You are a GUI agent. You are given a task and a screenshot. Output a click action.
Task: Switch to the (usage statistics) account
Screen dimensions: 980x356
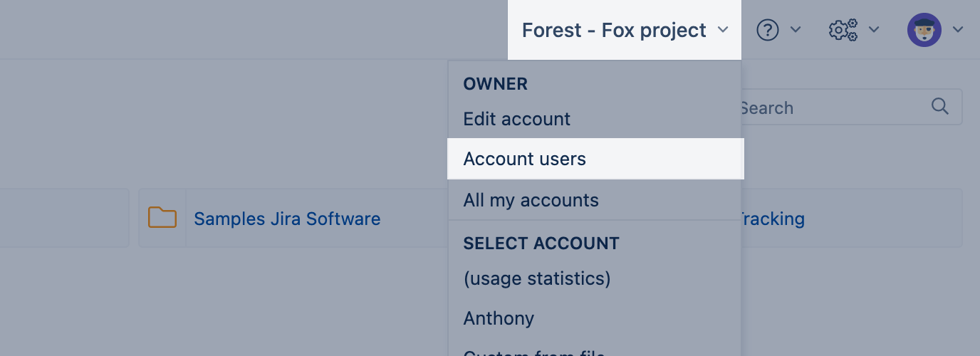(x=536, y=278)
